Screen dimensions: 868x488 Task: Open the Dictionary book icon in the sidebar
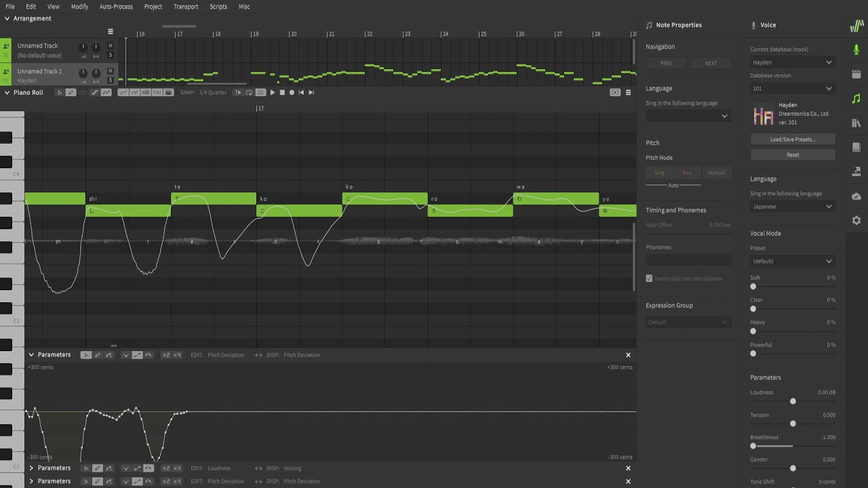pos(856,147)
